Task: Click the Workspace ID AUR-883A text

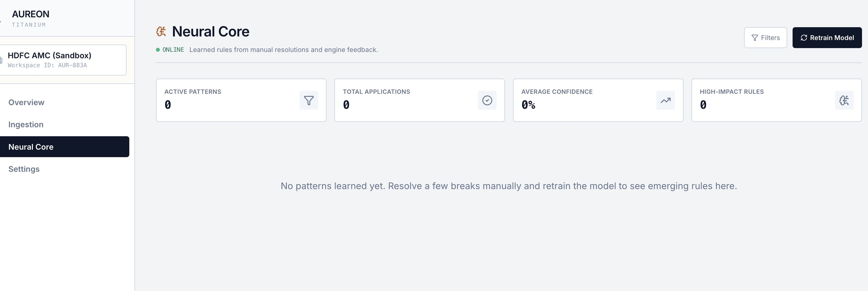Action: pyautogui.click(x=48, y=65)
